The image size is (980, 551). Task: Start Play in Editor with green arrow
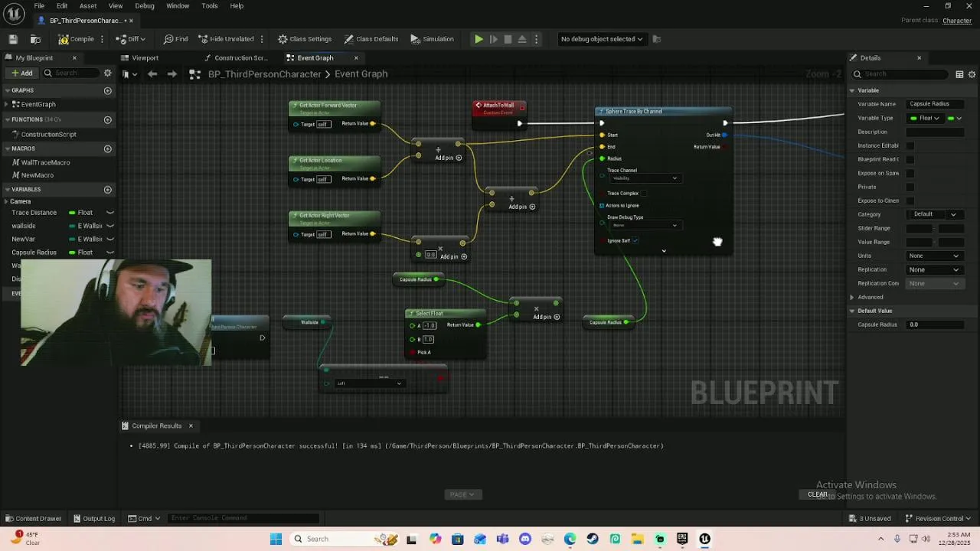click(x=479, y=39)
